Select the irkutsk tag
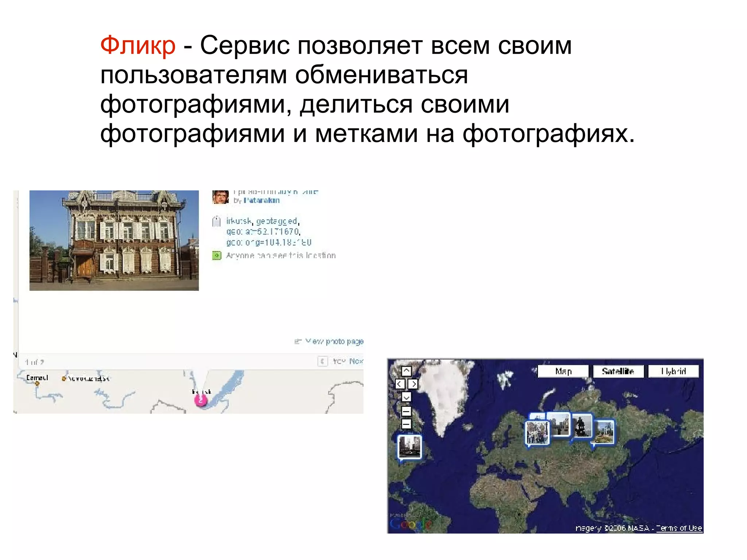Image resolution: width=747 pixels, height=560 pixels. coord(239,221)
